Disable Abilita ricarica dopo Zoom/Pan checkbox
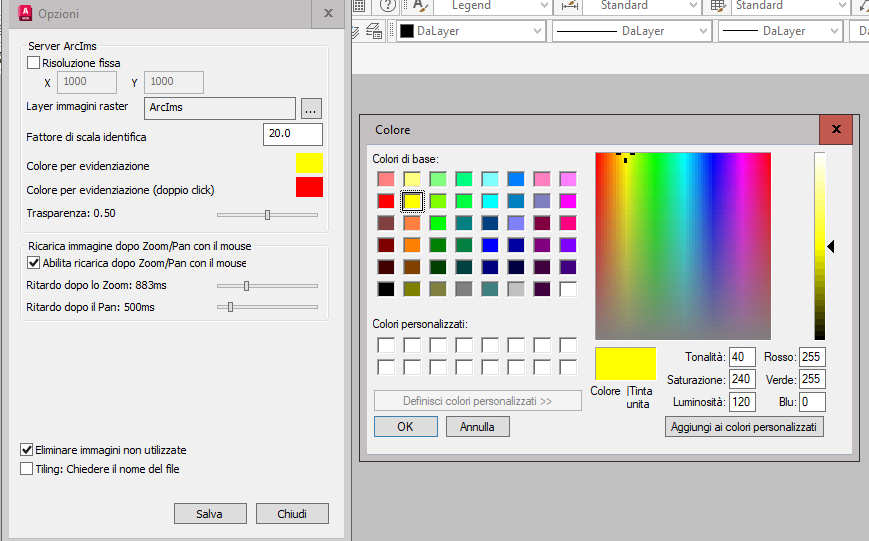The height and width of the screenshot is (541, 869). pyautogui.click(x=33, y=263)
